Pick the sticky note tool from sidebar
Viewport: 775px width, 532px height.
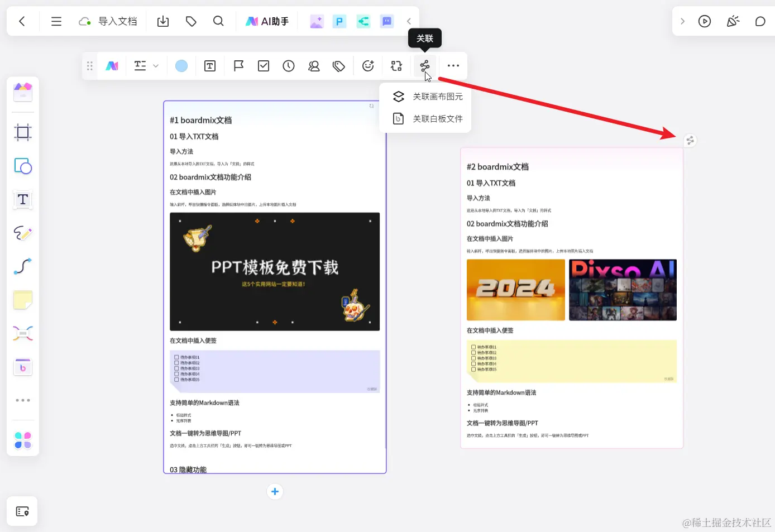click(x=22, y=300)
